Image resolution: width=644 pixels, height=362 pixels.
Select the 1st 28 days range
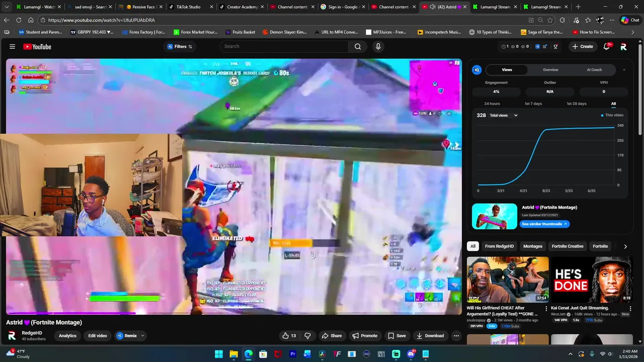[x=576, y=104]
